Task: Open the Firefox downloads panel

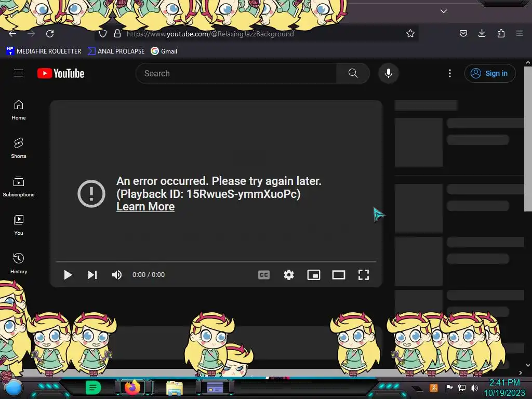Action: 482,33
